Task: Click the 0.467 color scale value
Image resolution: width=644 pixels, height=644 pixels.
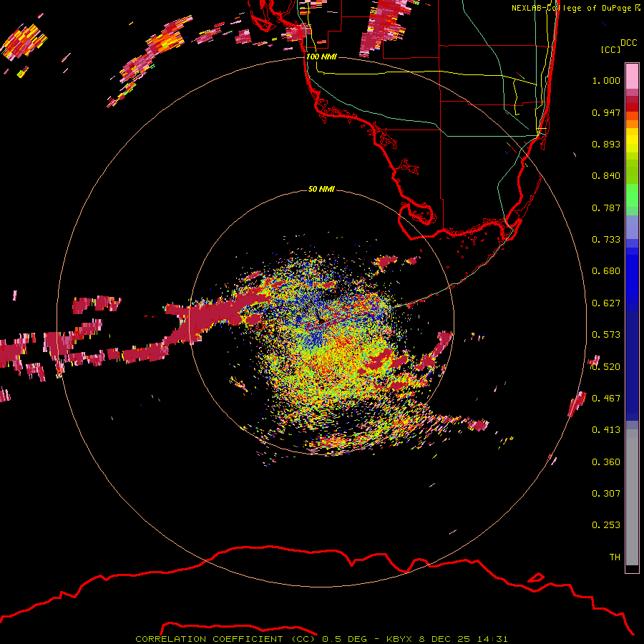Action: [x=606, y=399]
